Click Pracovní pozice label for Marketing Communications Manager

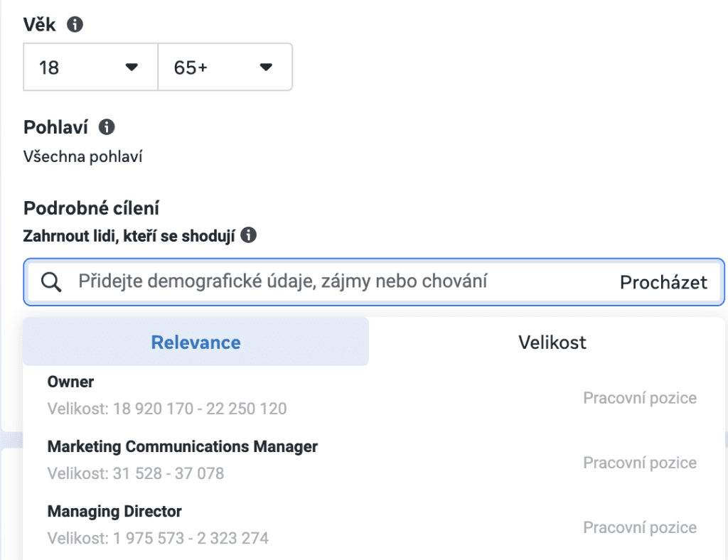pyautogui.click(x=639, y=463)
